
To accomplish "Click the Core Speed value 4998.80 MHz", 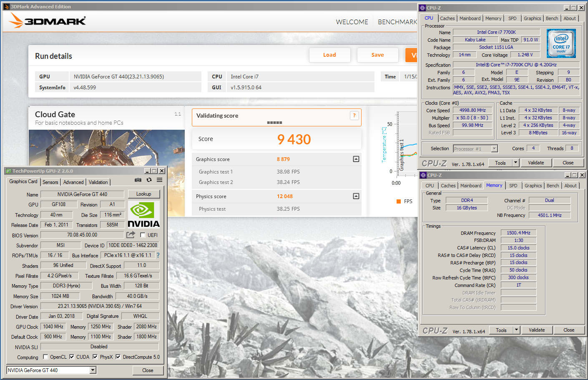I will click(x=472, y=110).
